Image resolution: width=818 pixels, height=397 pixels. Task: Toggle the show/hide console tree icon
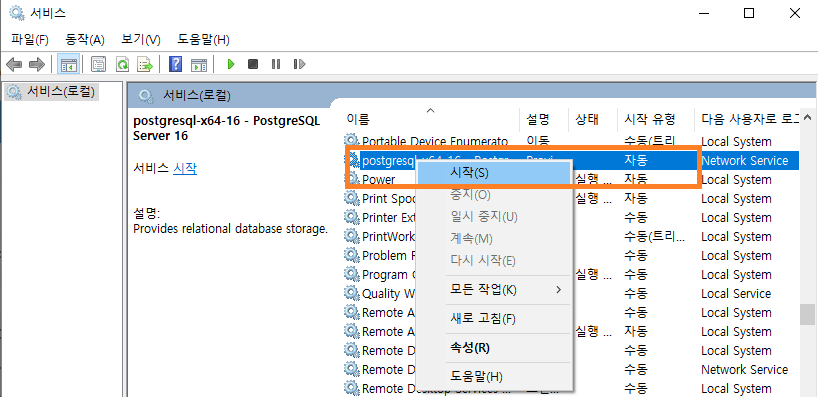pos(69,64)
